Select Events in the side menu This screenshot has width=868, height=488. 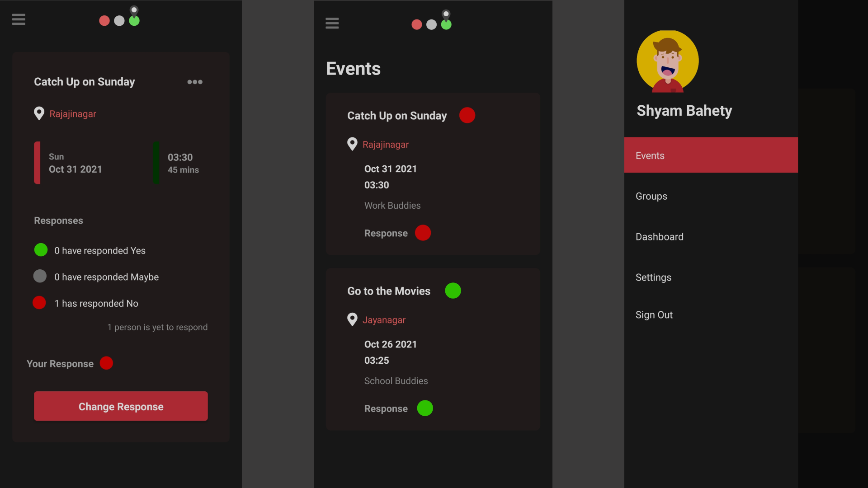[x=711, y=155]
